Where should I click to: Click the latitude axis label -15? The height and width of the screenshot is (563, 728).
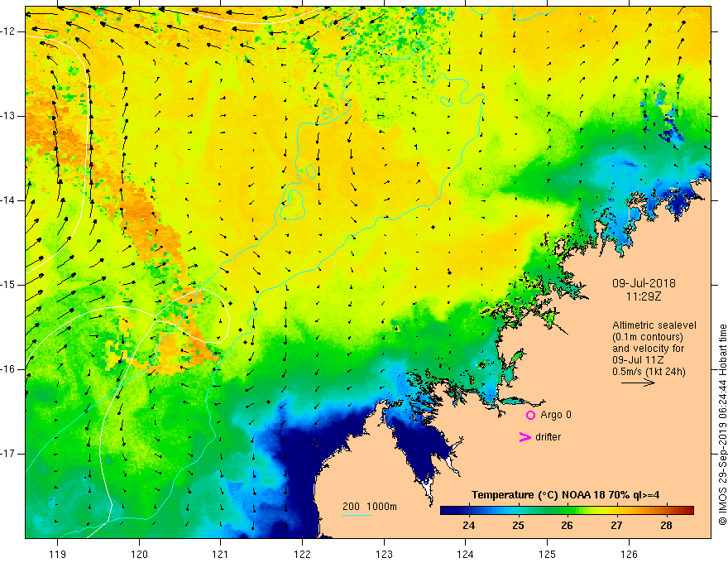[7, 285]
